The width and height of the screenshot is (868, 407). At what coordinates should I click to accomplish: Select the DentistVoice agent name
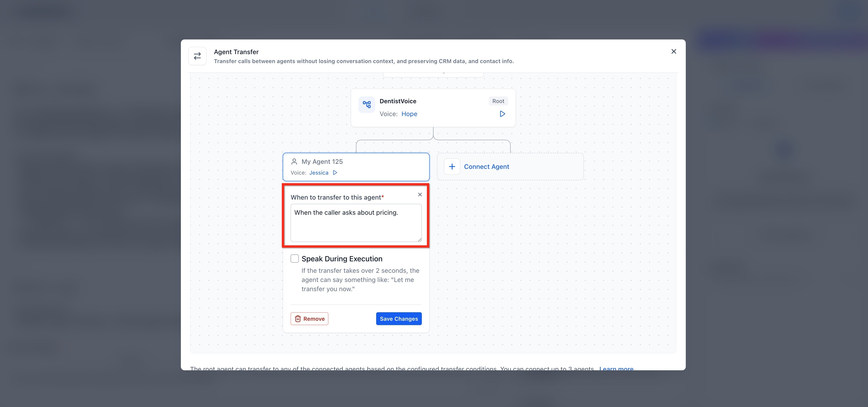(x=398, y=101)
